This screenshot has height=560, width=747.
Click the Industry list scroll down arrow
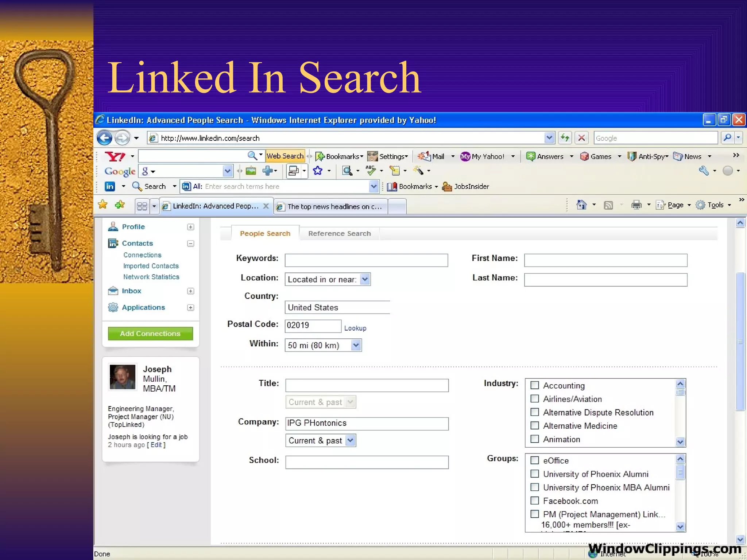(x=680, y=442)
